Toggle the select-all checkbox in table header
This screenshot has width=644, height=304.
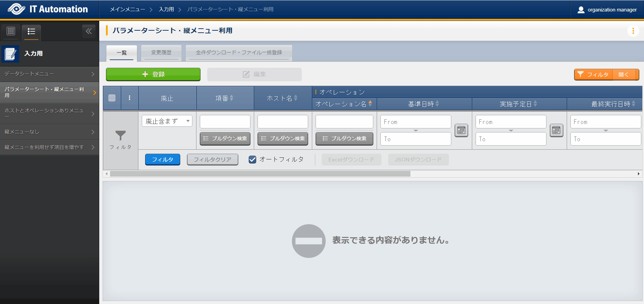112,98
